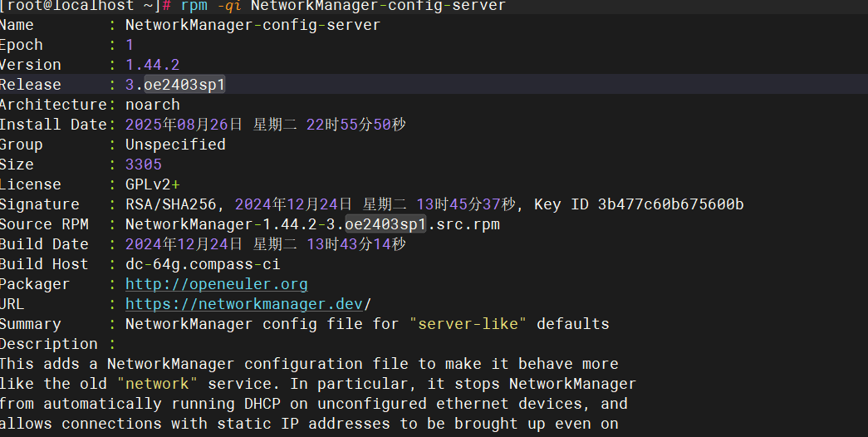Click the Packager label

coord(35,284)
